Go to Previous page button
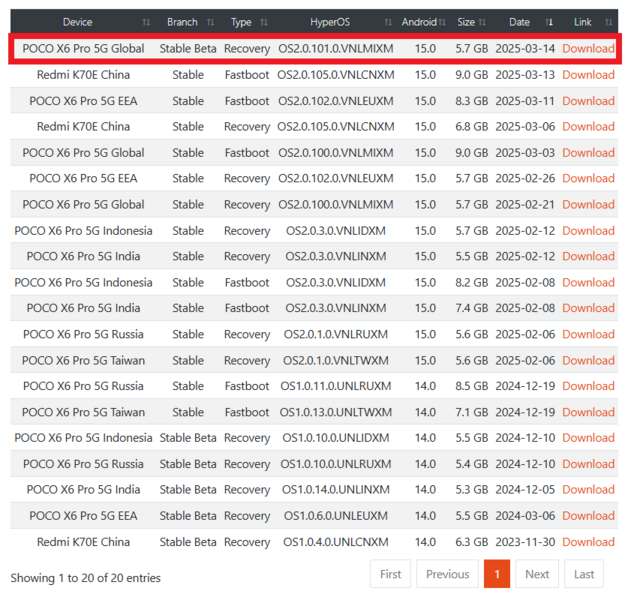The width and height of the screenshot is (640, 594). point(447,574)
